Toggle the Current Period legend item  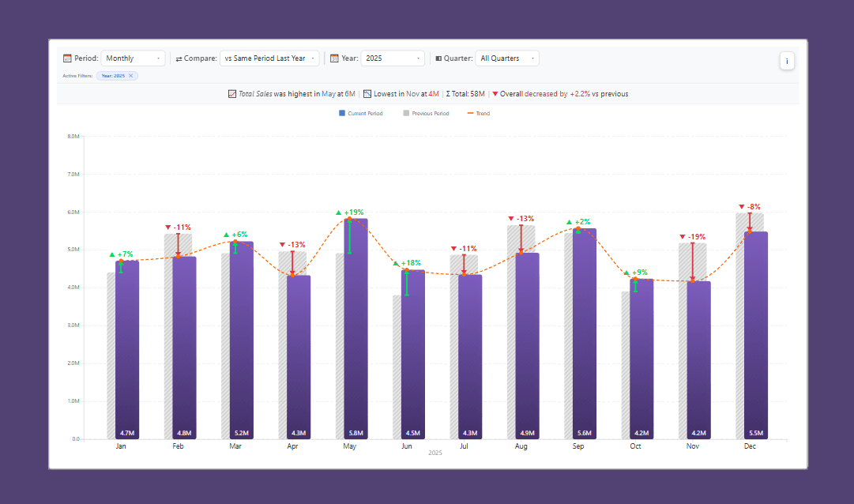point(360,113)
